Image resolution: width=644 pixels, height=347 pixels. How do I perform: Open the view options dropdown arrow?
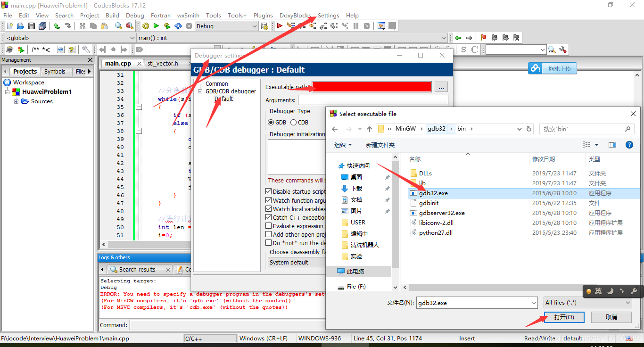click(596, 145)
